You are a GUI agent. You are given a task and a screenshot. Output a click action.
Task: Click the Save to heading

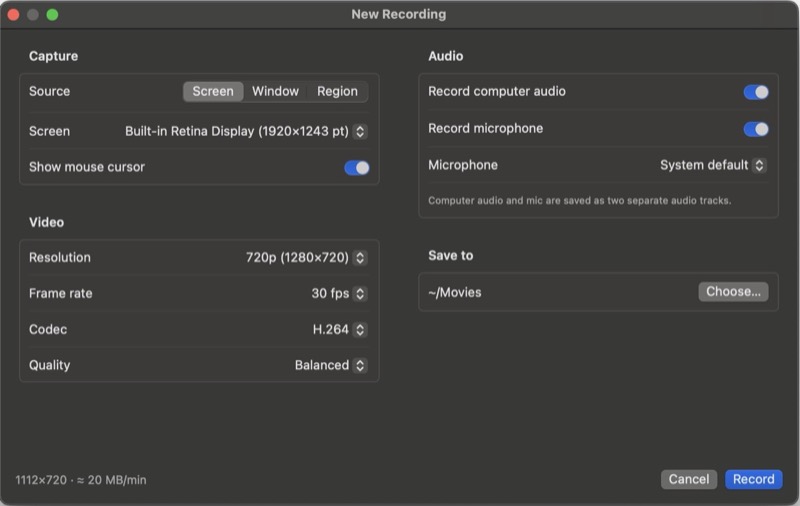(451, 256)
